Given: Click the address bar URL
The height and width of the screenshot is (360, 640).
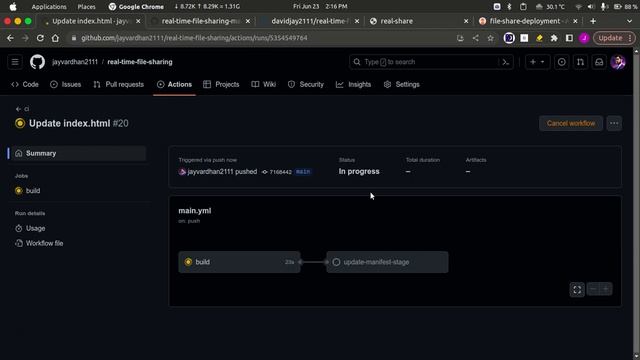Looking at the screenshot, I should coord(194,38).
